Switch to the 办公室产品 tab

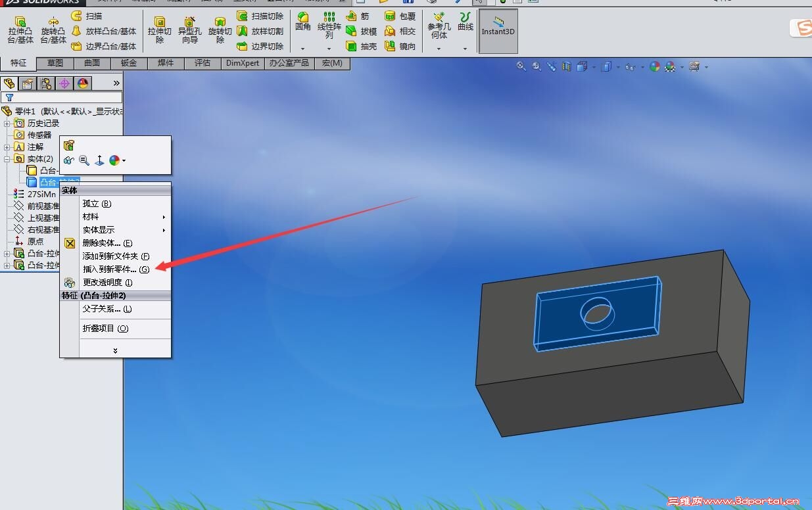coord(289,63)
